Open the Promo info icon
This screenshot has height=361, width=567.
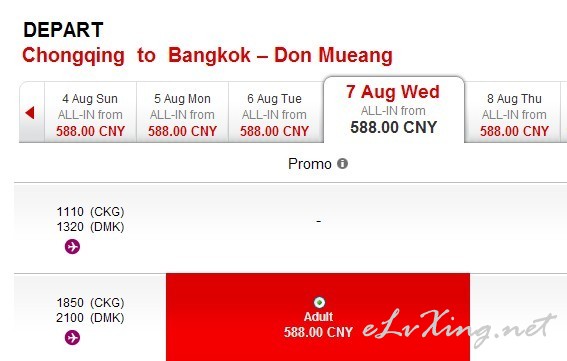(342, 163)
